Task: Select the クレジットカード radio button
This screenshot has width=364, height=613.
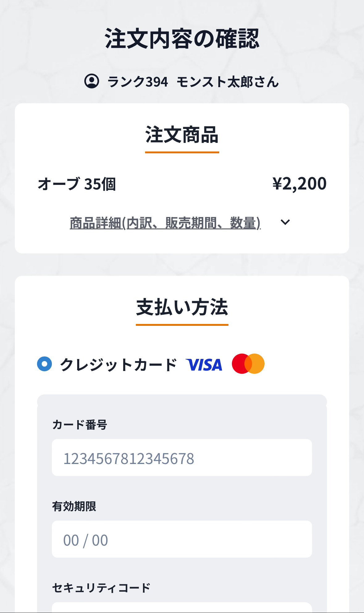Action: coord(44,364)
